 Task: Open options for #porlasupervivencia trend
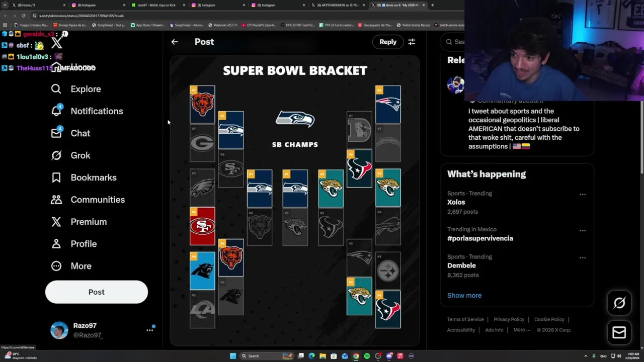click(x=582, y=230)
